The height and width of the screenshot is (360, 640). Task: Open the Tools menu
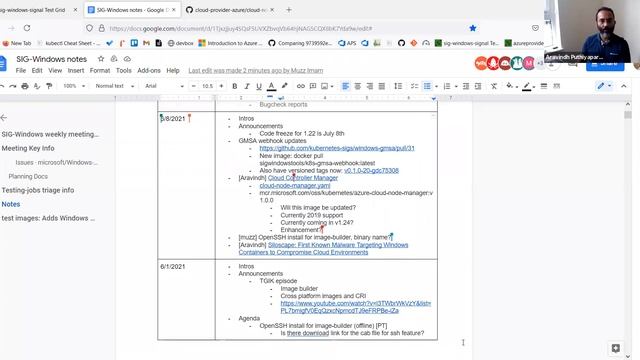tap(124, 71)
